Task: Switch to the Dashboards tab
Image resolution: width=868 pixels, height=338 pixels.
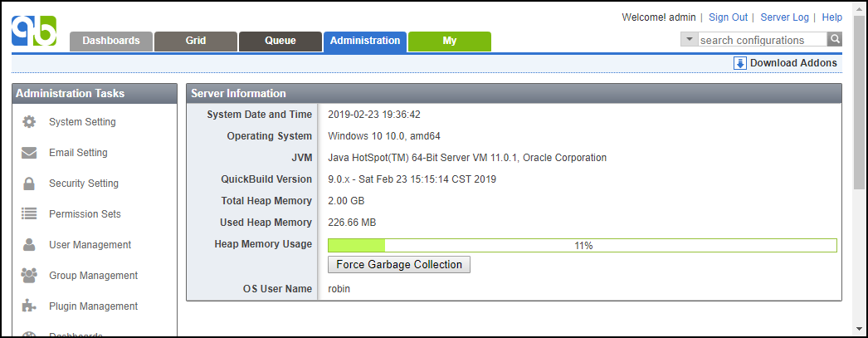Action: (111, 41)
